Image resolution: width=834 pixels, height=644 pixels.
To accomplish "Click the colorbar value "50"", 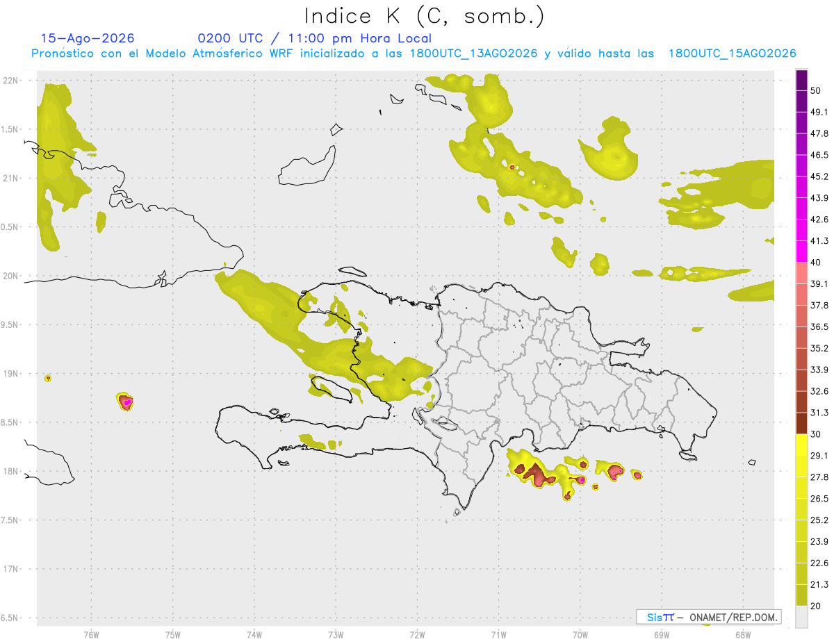I will click(x=816, y=90).
